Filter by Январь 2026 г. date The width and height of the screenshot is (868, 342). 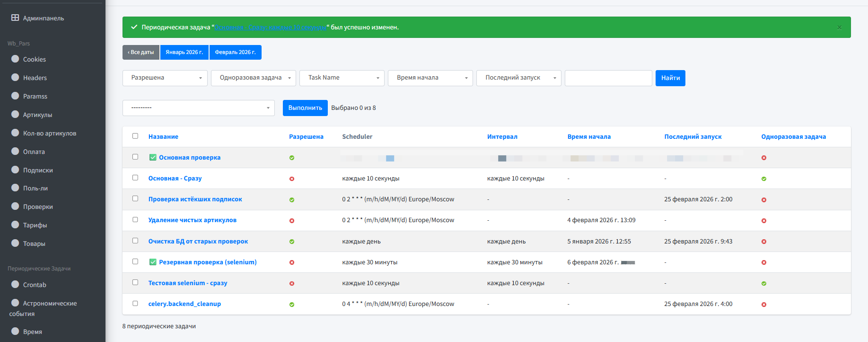(184, 52)
